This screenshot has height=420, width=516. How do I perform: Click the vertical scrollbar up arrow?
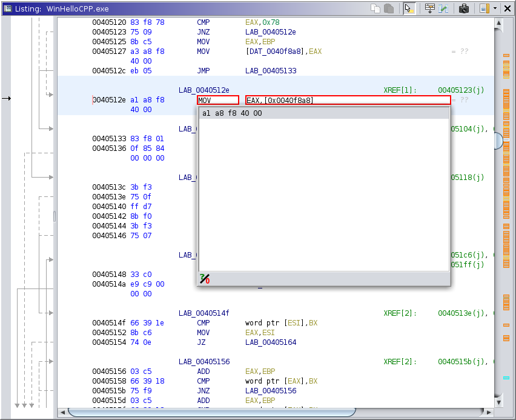pyautogui.click(x=498, y=24)
